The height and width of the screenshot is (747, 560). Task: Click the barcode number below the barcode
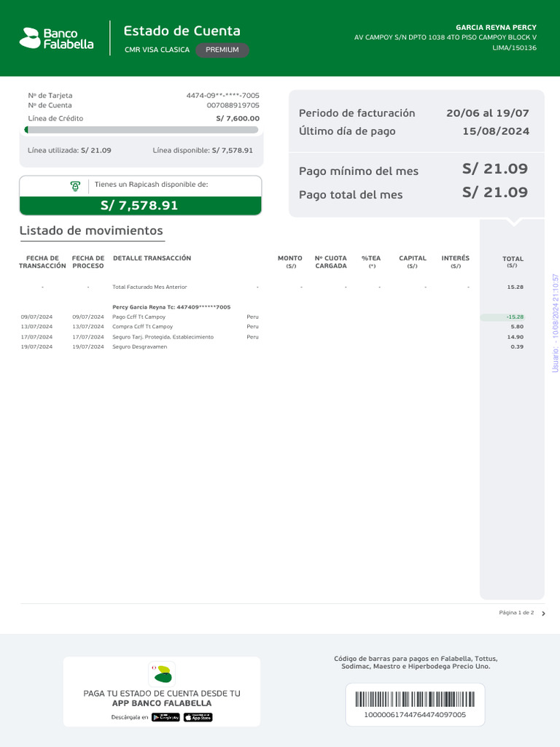click(x=414, y=715)
